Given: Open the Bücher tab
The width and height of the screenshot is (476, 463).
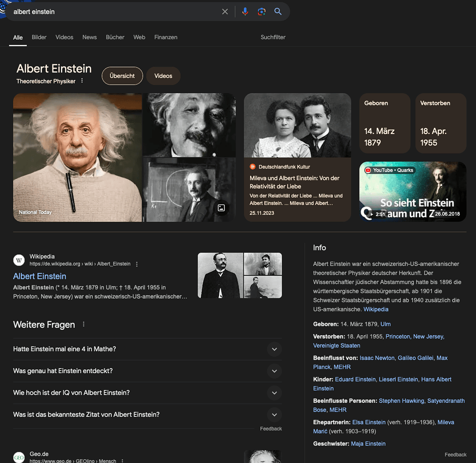Looking at the screenshot, I should pyautogui.click(x=115, y=37).
